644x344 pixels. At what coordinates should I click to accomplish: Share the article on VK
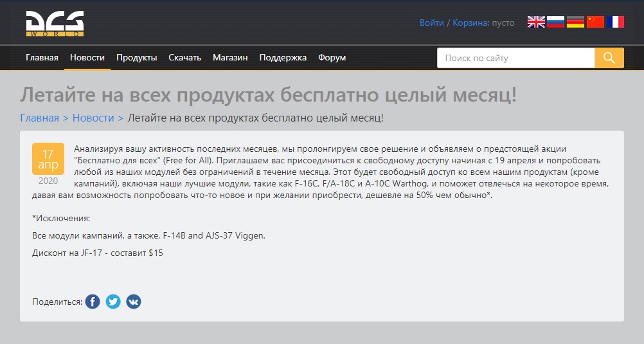pyautogui.click(x=134, y=302)
